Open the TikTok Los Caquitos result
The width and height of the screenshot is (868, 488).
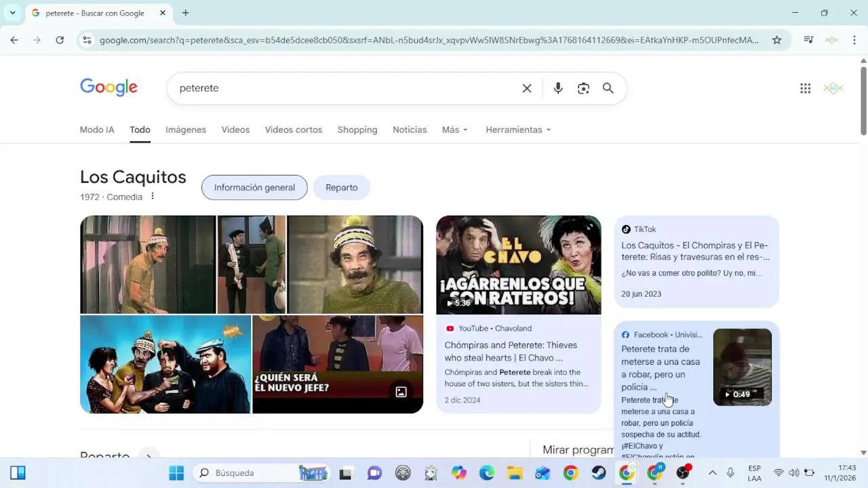pyautogui.click(x=695, y=251)
